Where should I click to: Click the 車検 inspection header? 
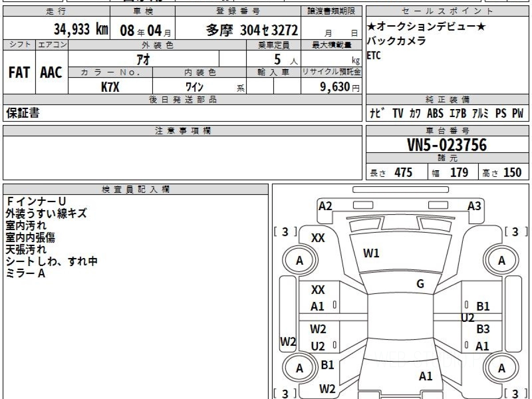pos(143,11)
